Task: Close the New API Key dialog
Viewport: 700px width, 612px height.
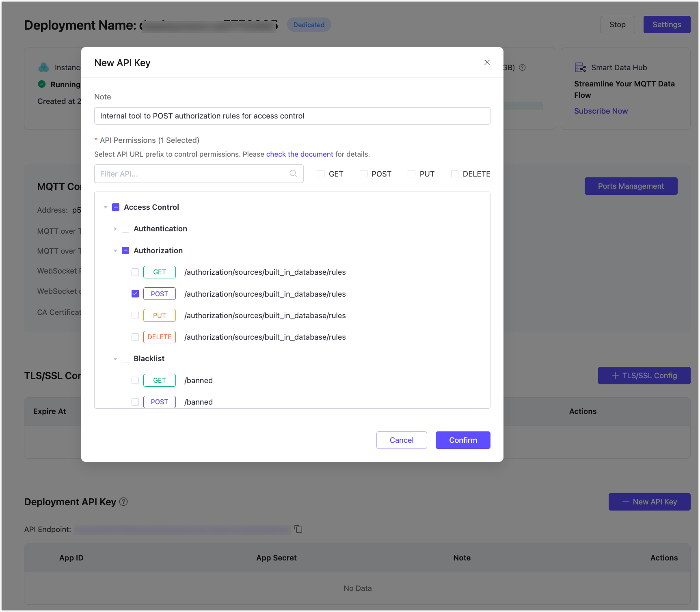Action: 487,62
